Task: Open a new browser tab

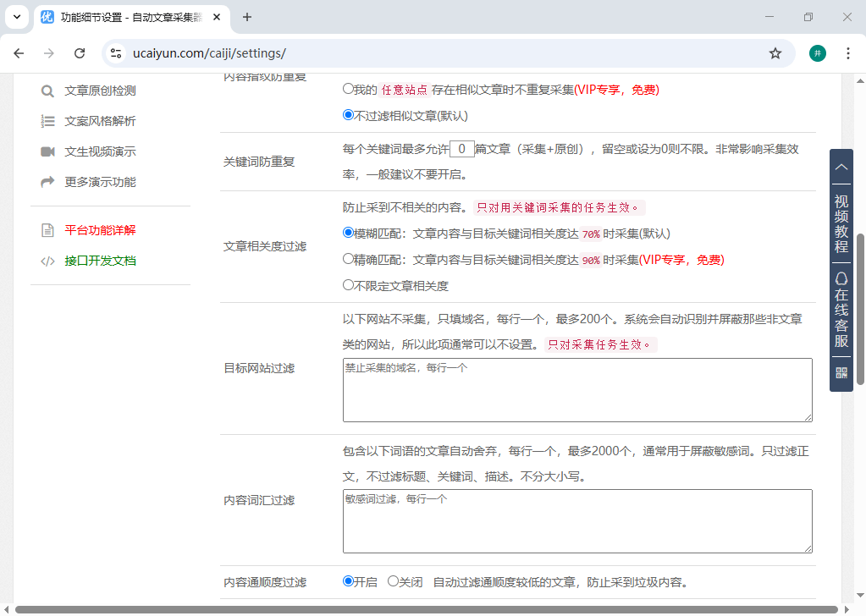Action: [x=247, y=17]
